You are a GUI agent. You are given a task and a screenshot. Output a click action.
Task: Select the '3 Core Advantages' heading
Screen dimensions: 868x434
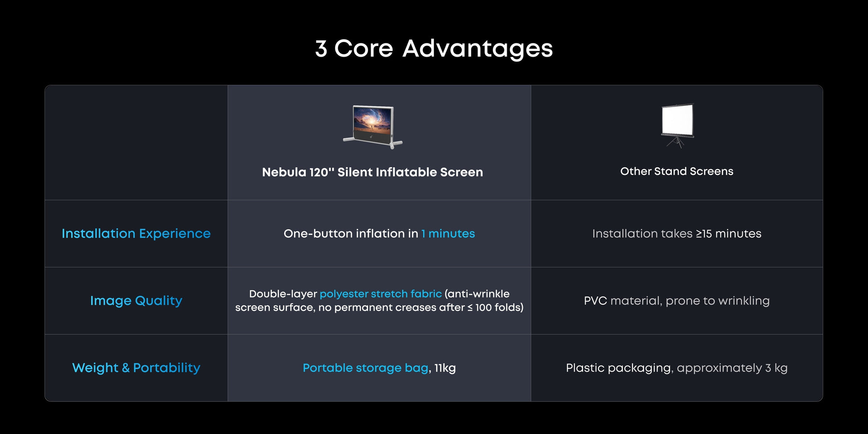[434, 48]
